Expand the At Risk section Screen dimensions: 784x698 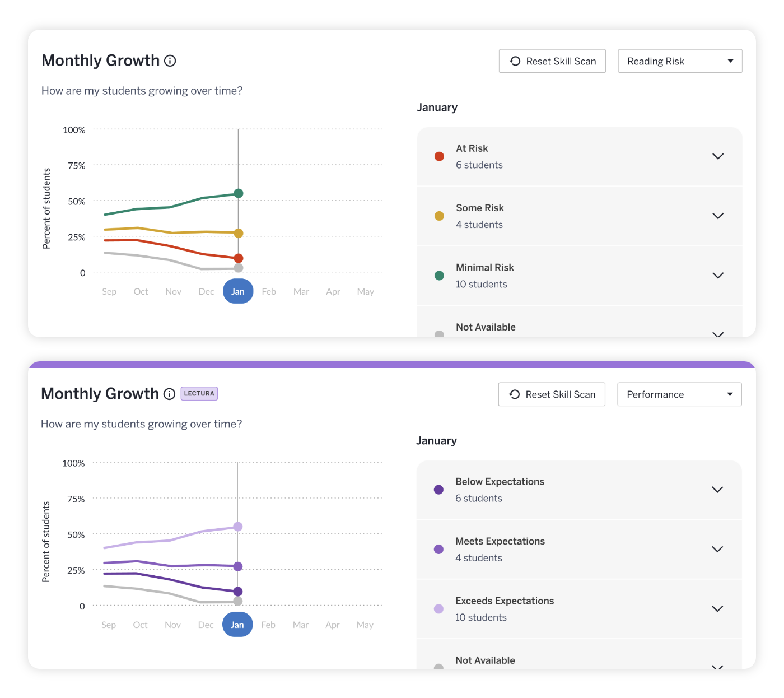(x=718, y=156)
